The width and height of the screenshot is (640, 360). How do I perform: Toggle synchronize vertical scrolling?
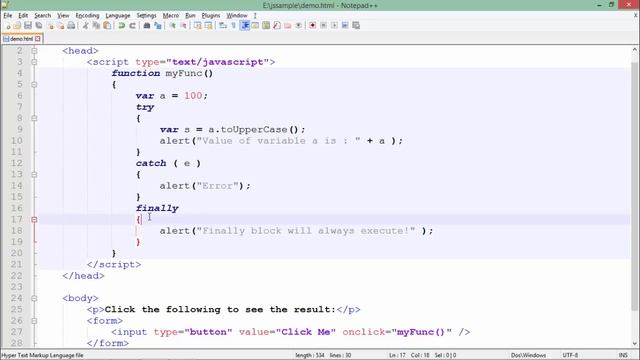(198, 26)
